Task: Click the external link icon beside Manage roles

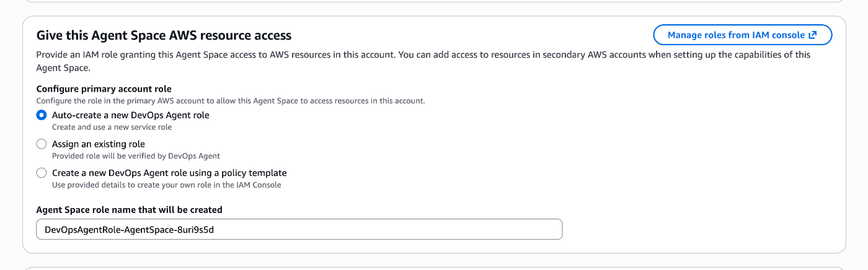Action: (x=813, y=35)
